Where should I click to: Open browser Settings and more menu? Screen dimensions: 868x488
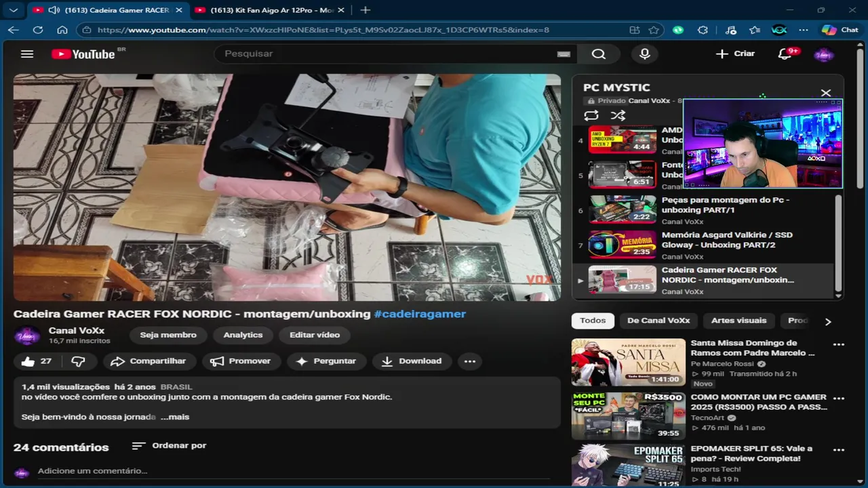[804, 30]
